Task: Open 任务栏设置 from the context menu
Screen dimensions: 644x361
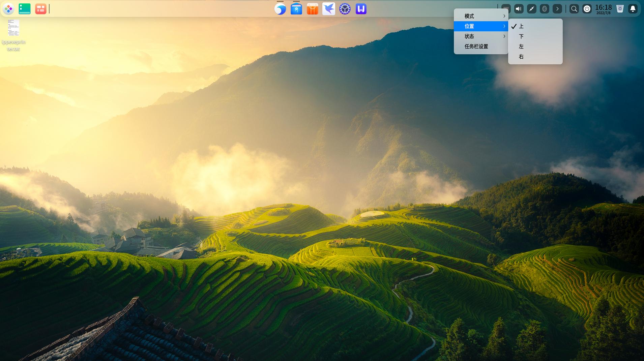Action: pyautogui.click(x=477, y=47)
